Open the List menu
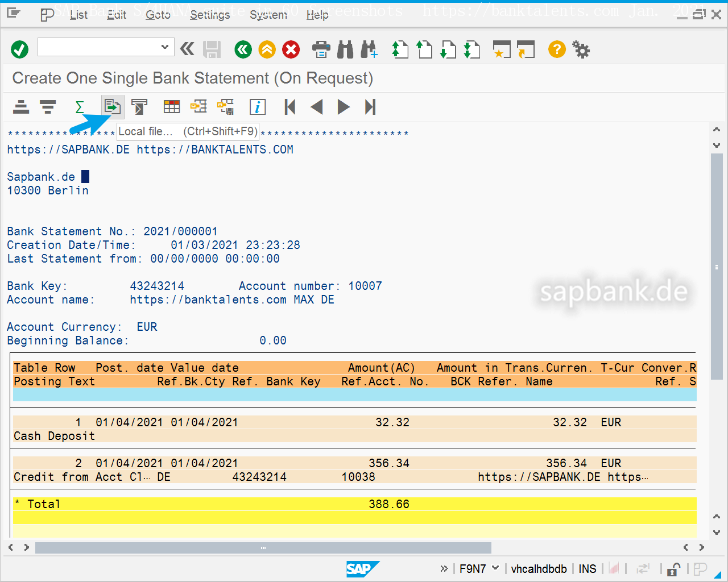The height and width of the screenshot is (582, 728). pyautogui.click(x=78, y=15)
